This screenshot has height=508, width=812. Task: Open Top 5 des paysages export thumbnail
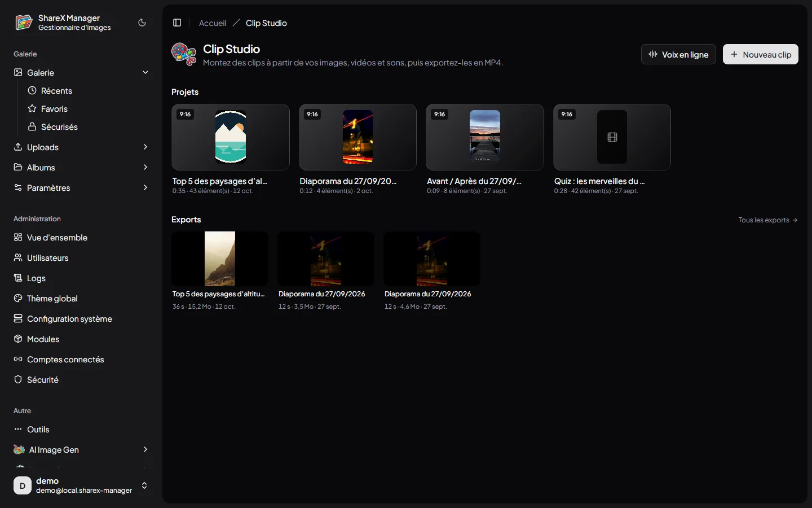click(220, 259)
